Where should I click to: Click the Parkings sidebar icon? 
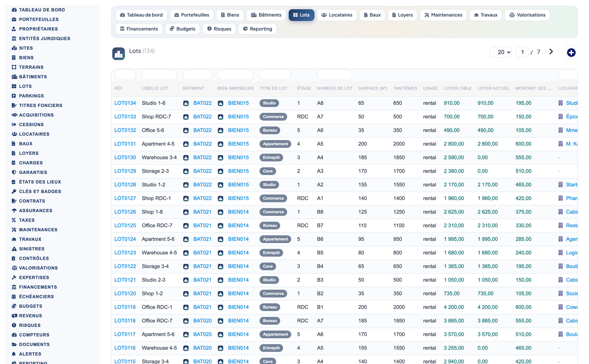tap(14, 96)
